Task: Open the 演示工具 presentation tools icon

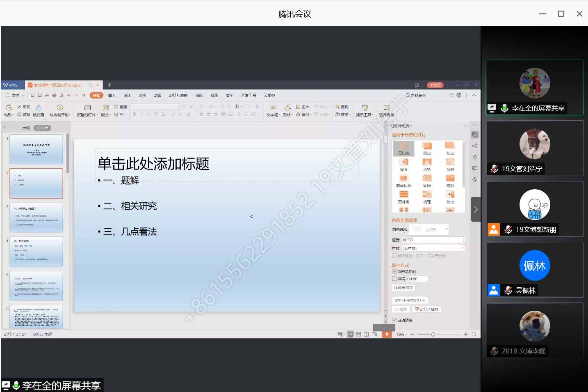Action: (365, 108)
